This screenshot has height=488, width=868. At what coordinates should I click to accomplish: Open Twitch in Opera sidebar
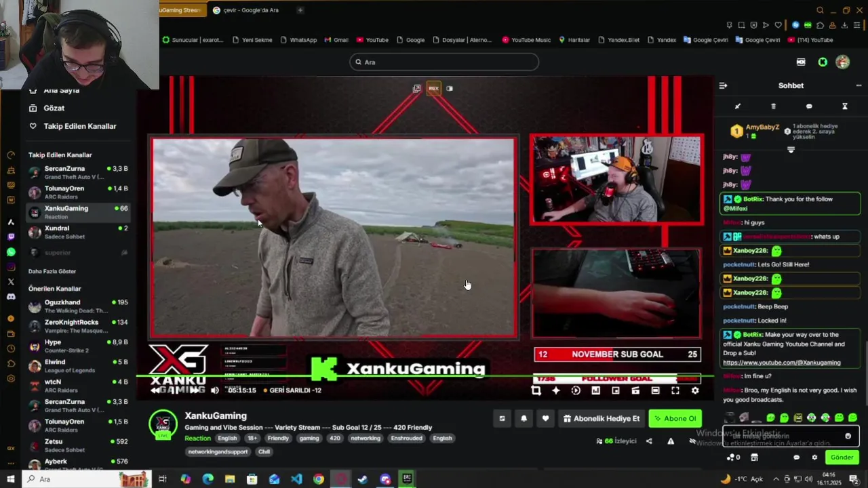[x=11, y=237]
